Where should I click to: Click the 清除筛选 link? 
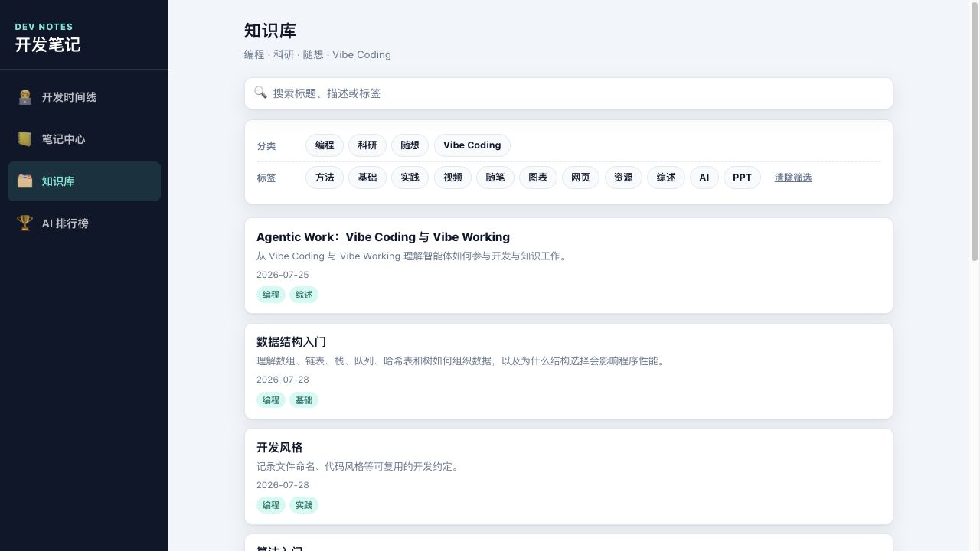pos(793,178)
